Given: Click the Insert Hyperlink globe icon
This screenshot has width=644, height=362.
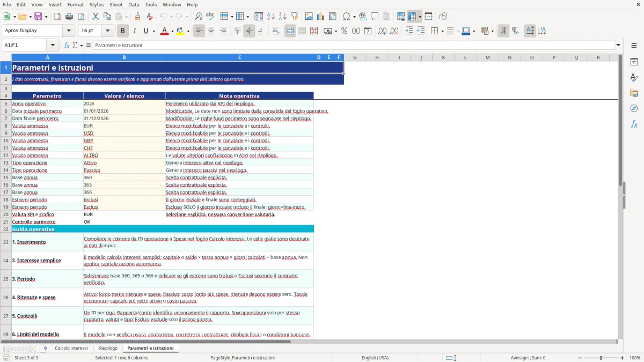Looking at the screenshot, I should click(363, 17).
